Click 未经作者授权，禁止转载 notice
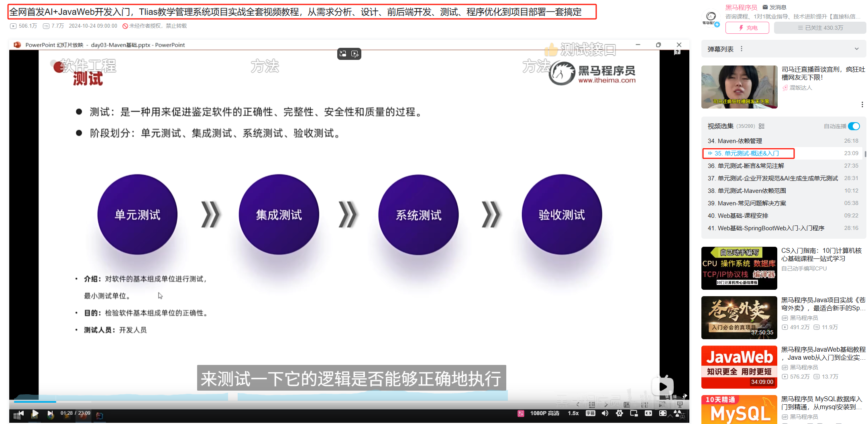Viewport: 868px width, 424px height. (155, 26)
